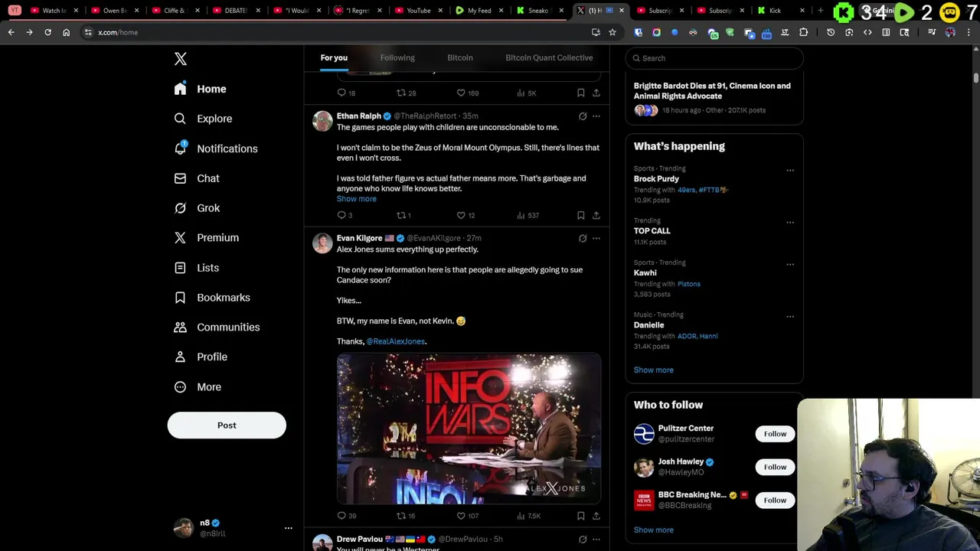Screen dimensions: 980x551
Task: Bookmark the top post with 5K views
Action: (581, 93)
